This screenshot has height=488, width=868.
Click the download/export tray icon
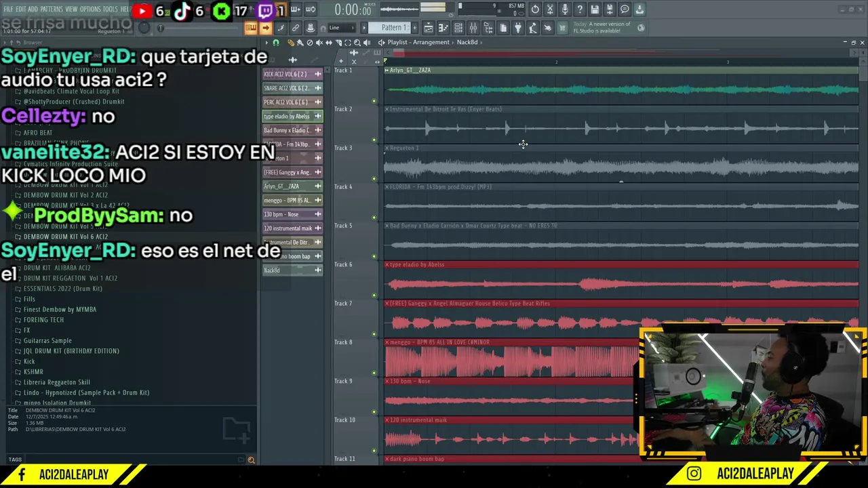tap(639, 9)
